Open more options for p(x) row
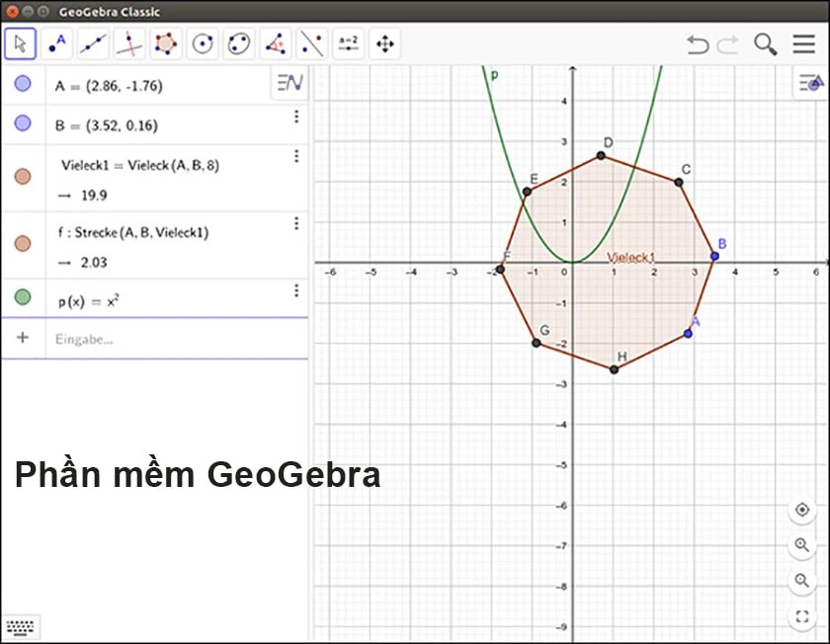Screen dimensions: 830x644 (296, 290)
